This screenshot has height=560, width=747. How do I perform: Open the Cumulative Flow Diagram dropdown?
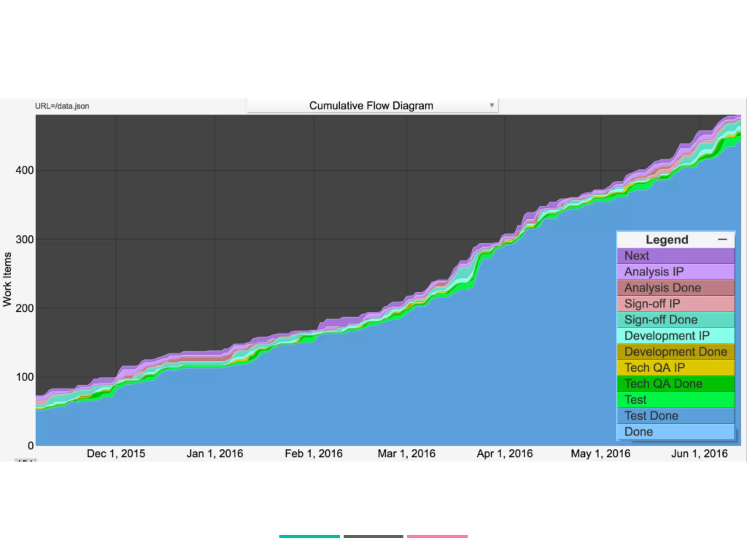point(371,106)
